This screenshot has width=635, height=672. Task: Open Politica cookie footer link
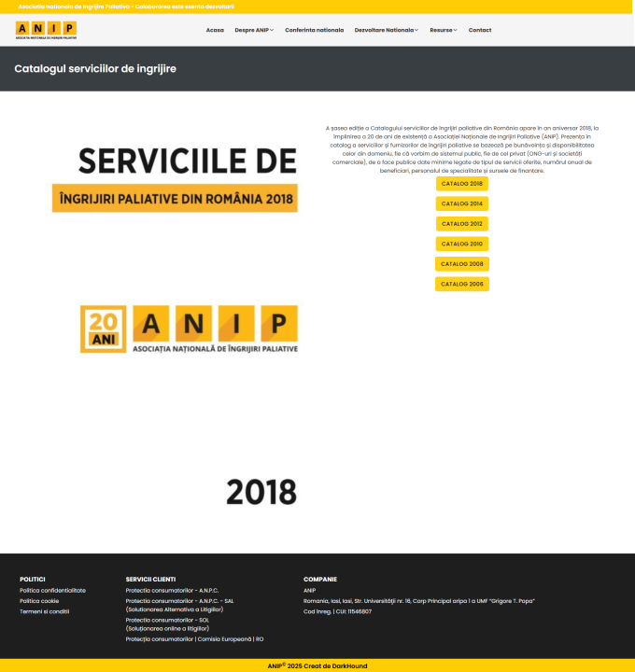[39, 601]
